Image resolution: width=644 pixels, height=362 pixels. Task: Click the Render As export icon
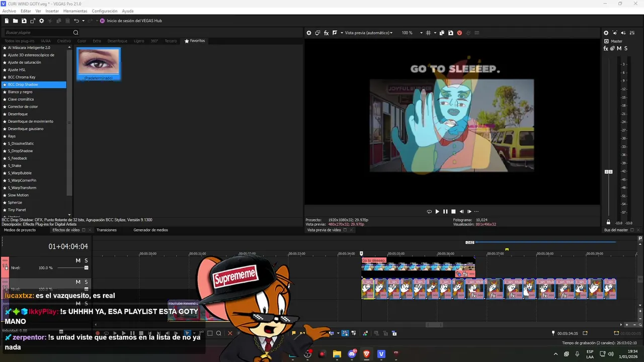33,21
